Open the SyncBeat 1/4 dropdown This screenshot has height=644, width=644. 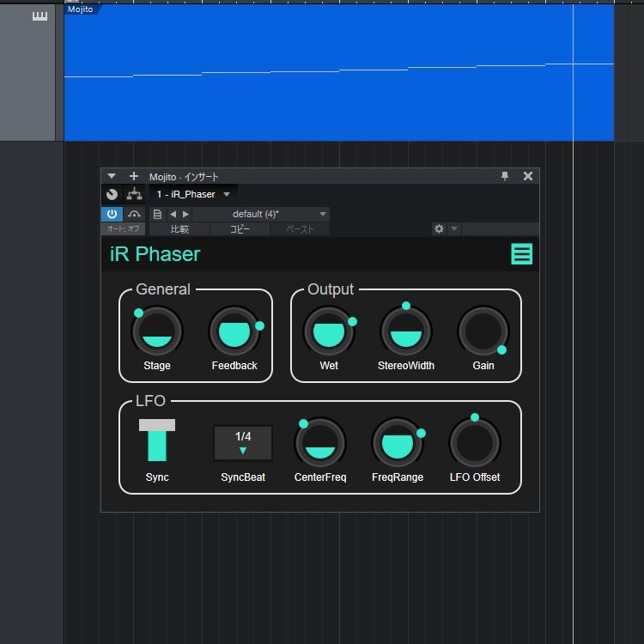pyautogui.click(x=243, y=443)
